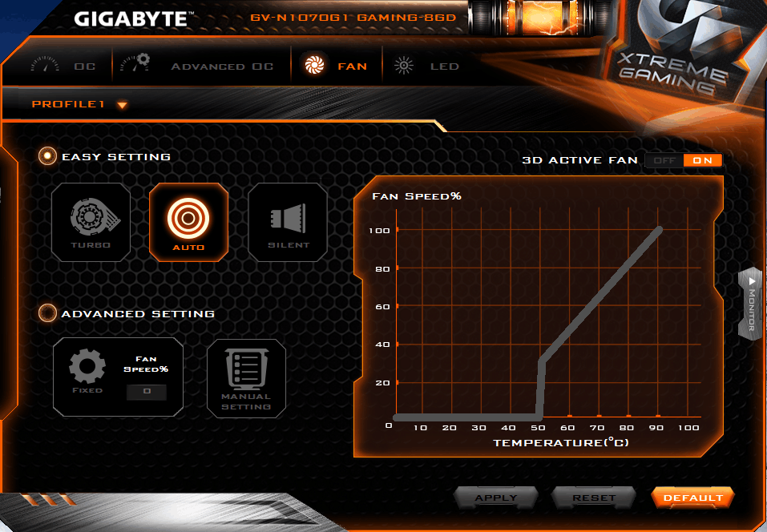This screenshot has height=532, width=767.
Task: Open the OC tab gauge icon
Action: coord(45,65)
